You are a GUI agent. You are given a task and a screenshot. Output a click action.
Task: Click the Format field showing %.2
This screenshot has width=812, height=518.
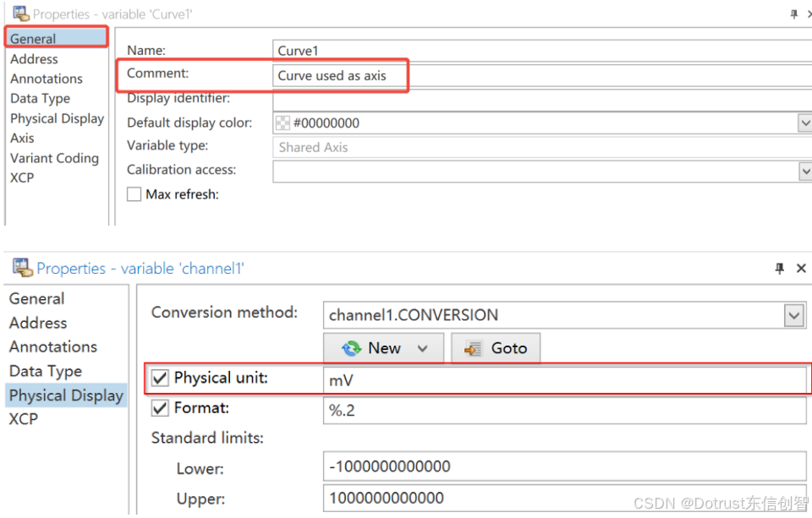click(x=564, y=411)
